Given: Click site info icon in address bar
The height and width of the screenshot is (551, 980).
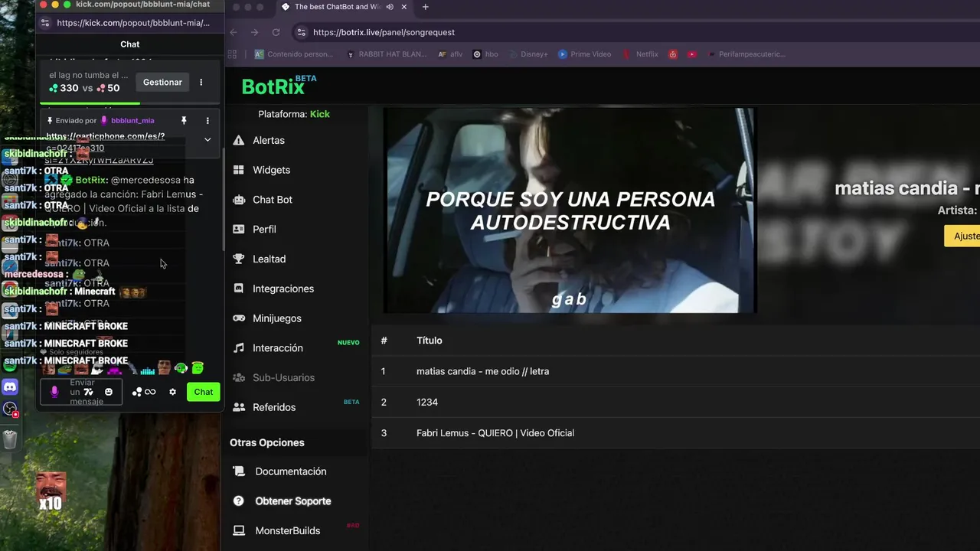Looking at the screenshot, I should (x=302, y=32).
